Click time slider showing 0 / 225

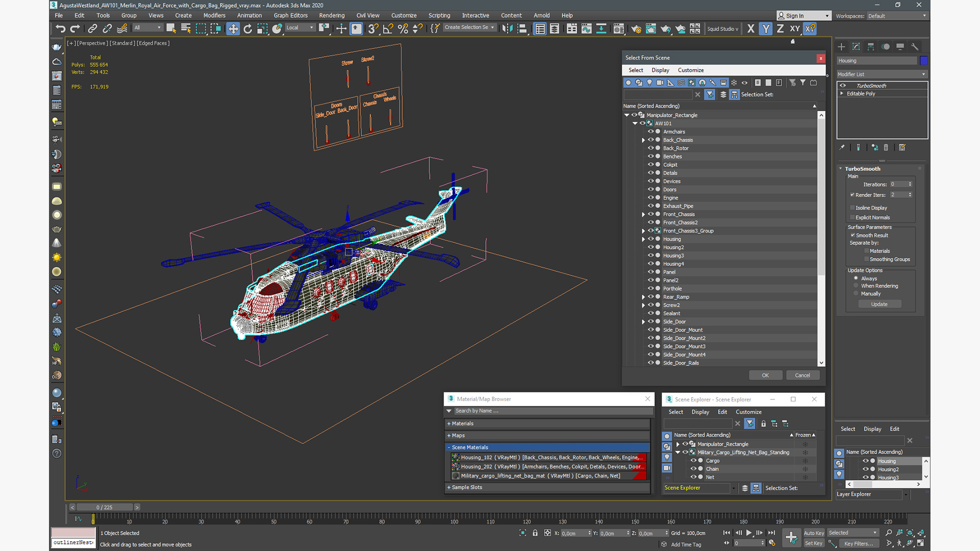pos(105,507)
